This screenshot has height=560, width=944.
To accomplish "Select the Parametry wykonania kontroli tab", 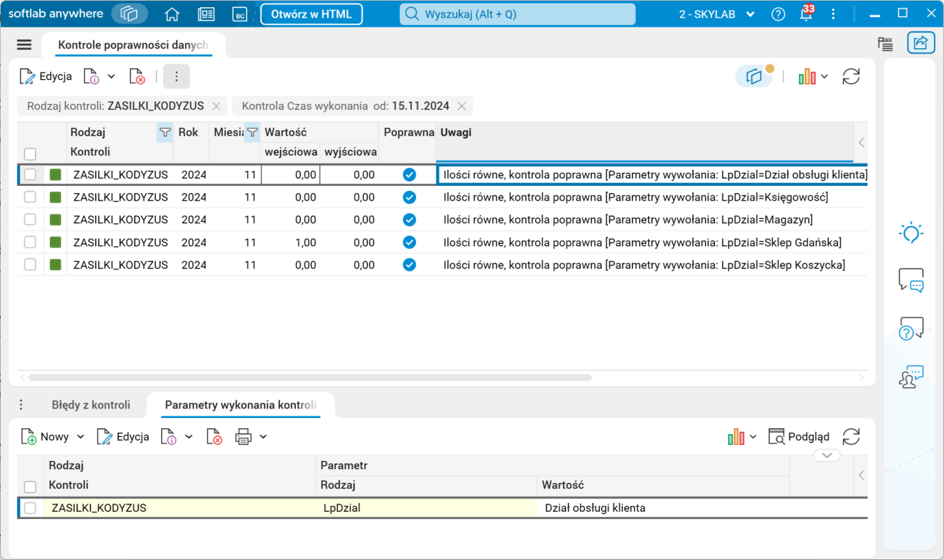I will point(240,405).
